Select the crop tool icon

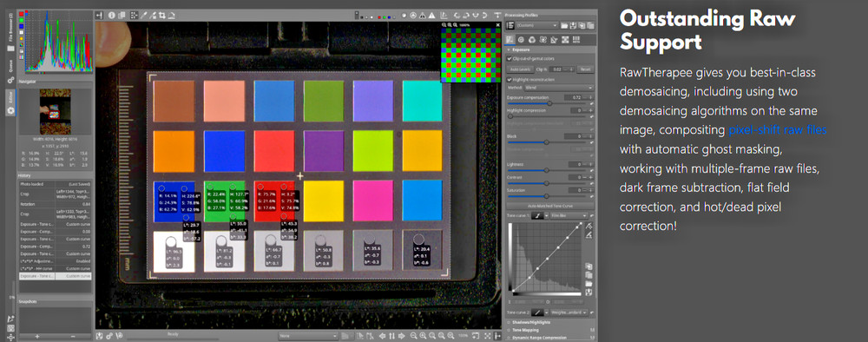[x=162, y=16]
